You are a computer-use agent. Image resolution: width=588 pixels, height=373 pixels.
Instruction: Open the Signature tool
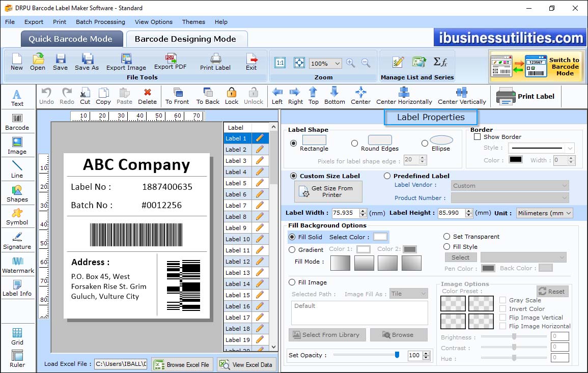tap(17, 241)
